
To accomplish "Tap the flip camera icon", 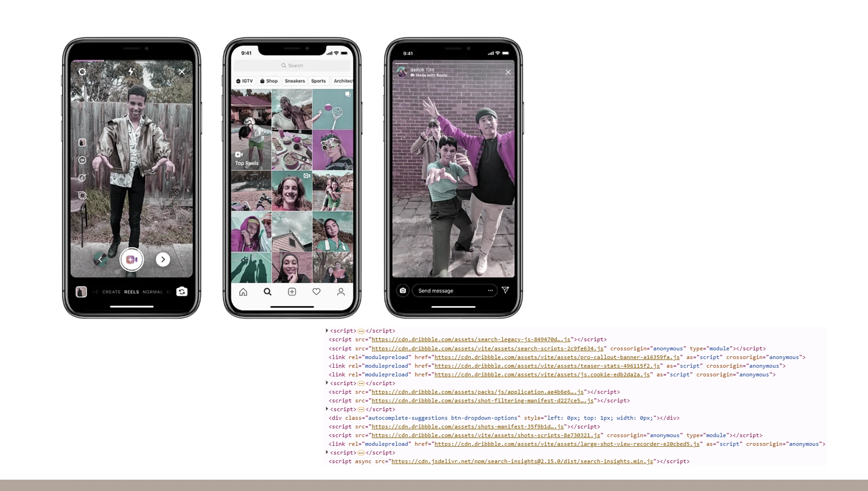I will (182, 291).
